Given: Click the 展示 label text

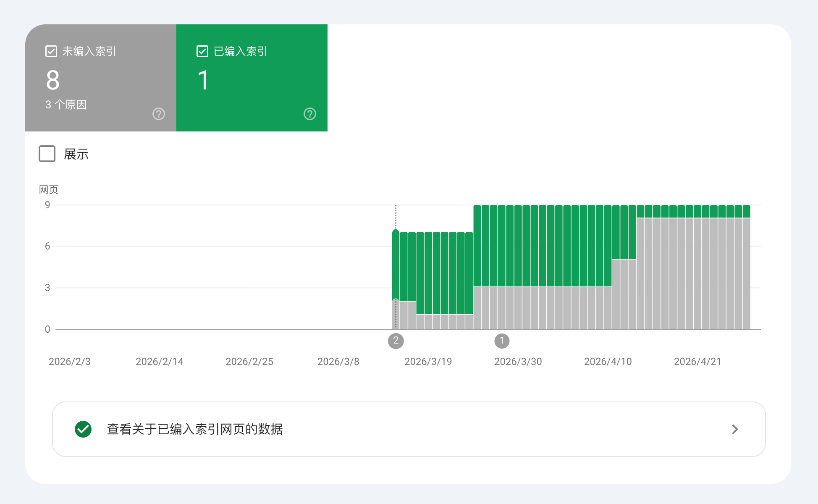Looking at the screenshot, I should point(76,154).
